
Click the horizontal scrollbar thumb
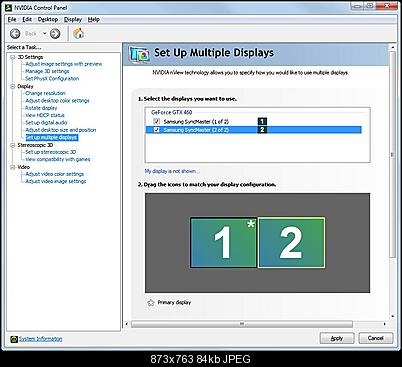(242, 324)
